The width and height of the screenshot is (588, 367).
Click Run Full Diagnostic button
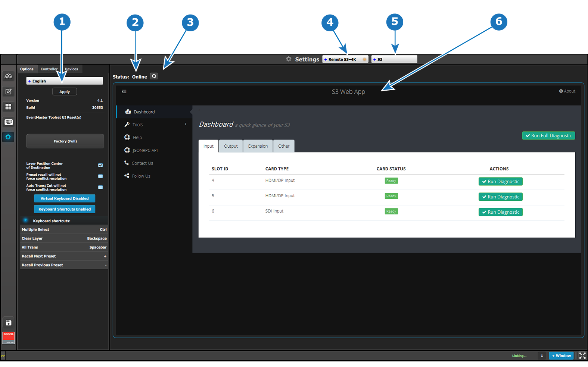point(548,136)
